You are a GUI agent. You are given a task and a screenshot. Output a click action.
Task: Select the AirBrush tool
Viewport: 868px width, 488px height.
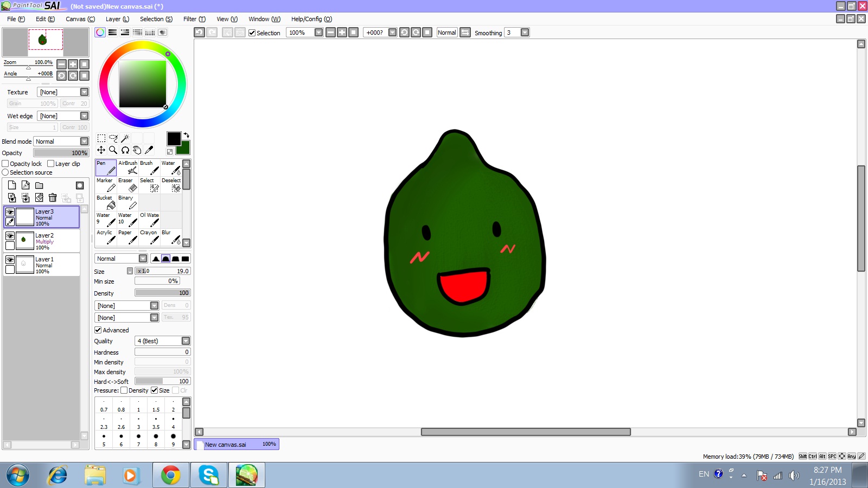(x=127, y=168)
